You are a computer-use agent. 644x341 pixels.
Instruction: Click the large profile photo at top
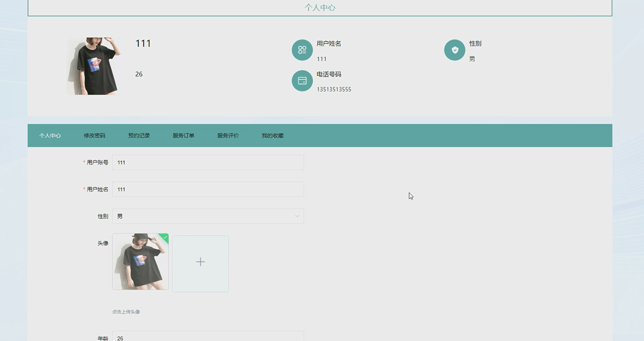[x=95, y=66]
